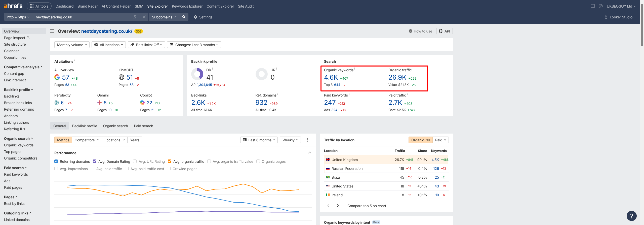The height and width of the screenshot is (225, 644).
Task: Open the help question mark bubble
Action: click(x=631, y=216)
